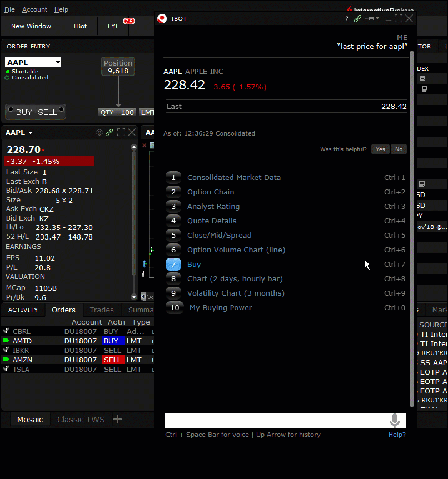
Task: Select number 10 My Buying Power badge
Action: (175, 308)
